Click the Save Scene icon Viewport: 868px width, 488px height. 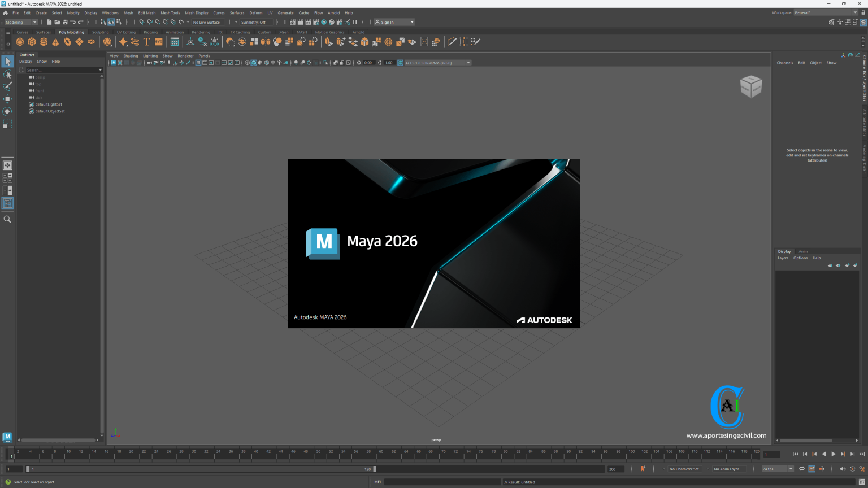pos(66,22)
